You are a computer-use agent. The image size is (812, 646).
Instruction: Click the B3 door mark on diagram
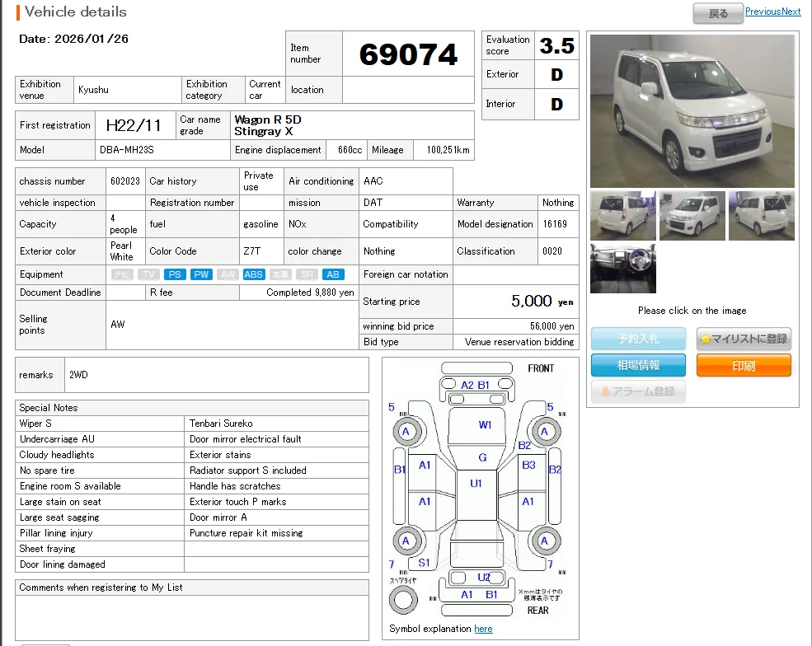pyautogui.click(x=528, y=465)
